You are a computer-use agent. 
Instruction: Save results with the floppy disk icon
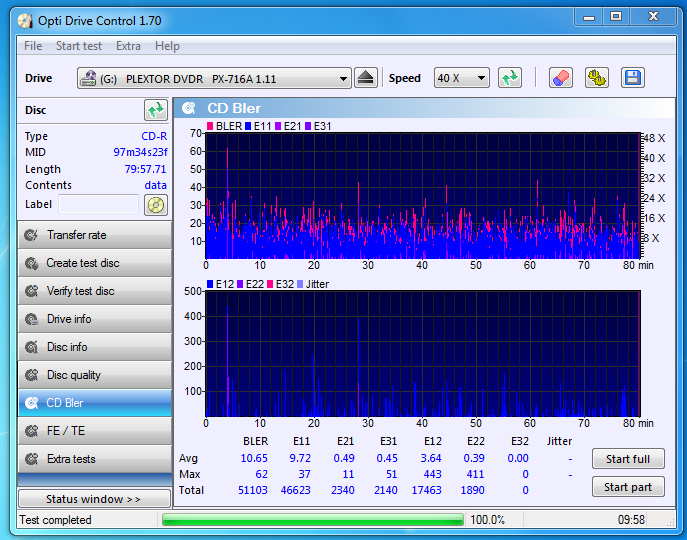click(x=633, y=78)
